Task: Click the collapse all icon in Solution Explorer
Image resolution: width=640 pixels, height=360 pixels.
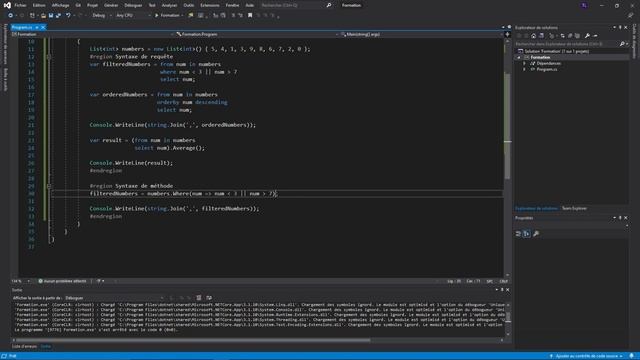Action: coord(577,36)
